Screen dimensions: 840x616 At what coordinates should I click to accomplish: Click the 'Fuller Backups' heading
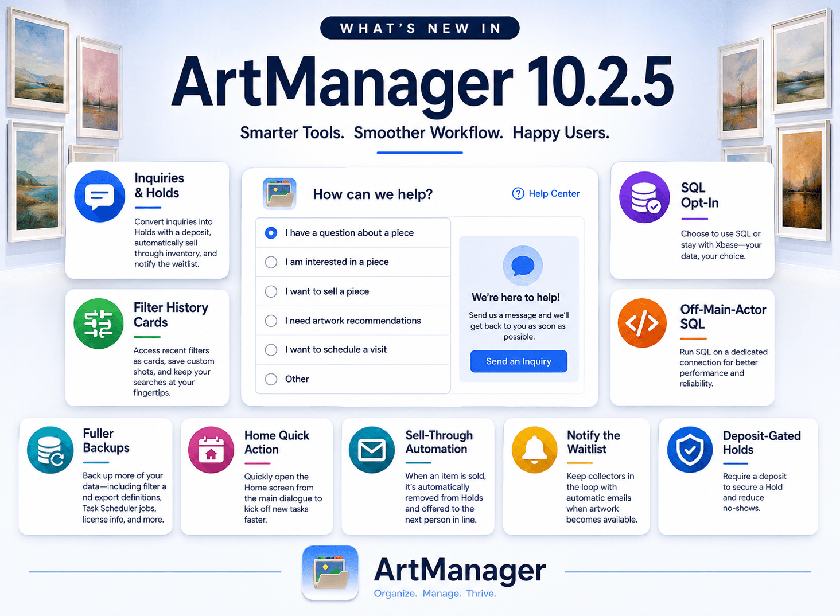(x=106, y=440)
